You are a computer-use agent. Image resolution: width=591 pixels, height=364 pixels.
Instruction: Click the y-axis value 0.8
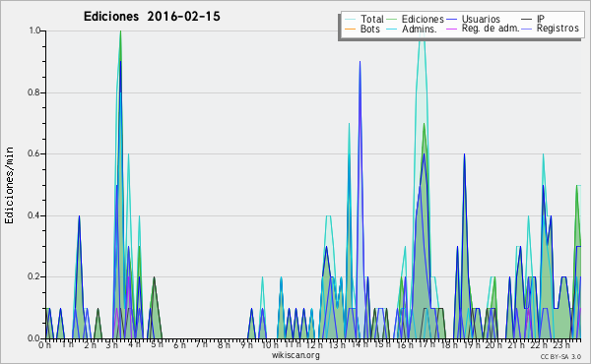tap(34, 92)
